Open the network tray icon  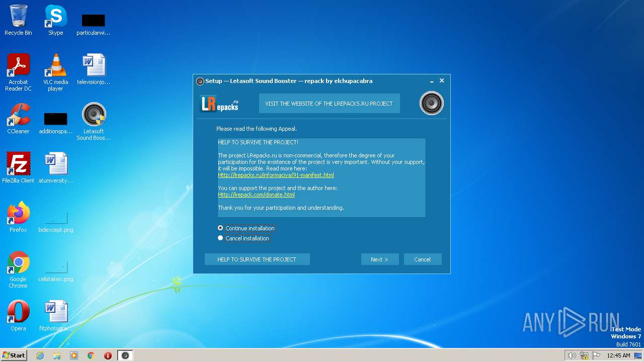pyautogui.click(x=584, y=355)
